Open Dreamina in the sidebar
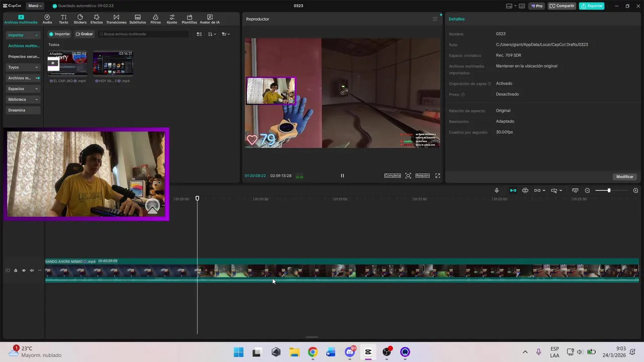Screen dimensions: 644x362 [23, 110]
